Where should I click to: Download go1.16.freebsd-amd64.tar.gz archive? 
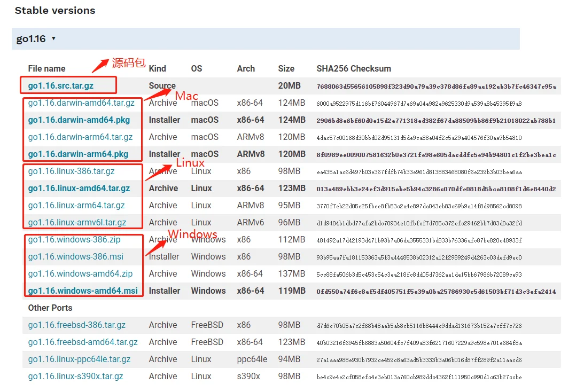[83, 342]
